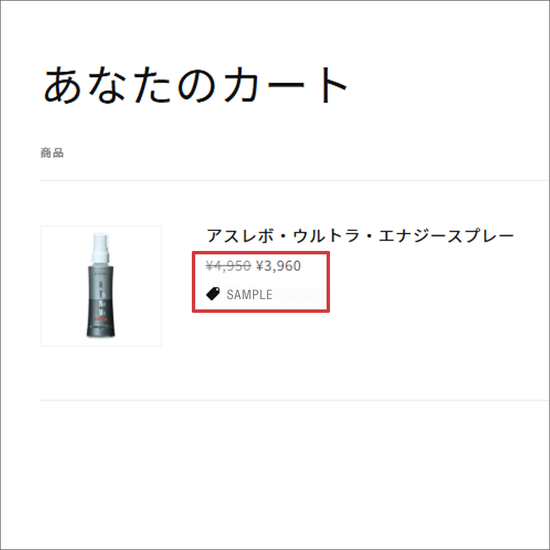Click the あなたのカート page heading
The width and height of the screenshot is (550, 550).
coord(196,85)
